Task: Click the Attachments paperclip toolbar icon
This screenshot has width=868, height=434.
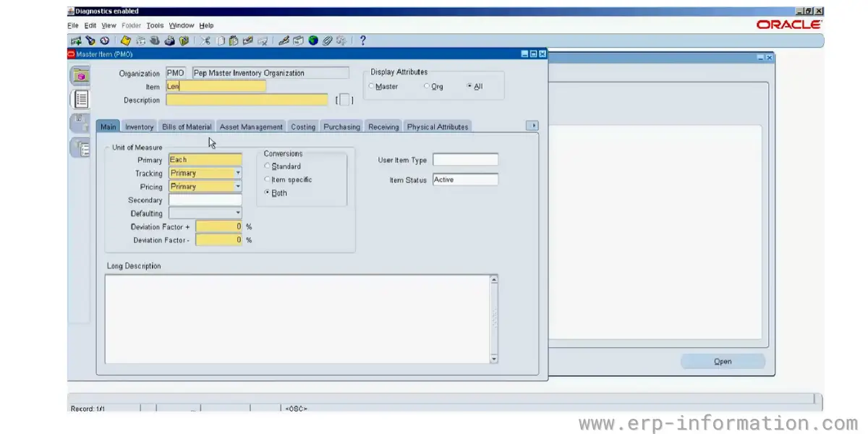Action: point(327,41)
